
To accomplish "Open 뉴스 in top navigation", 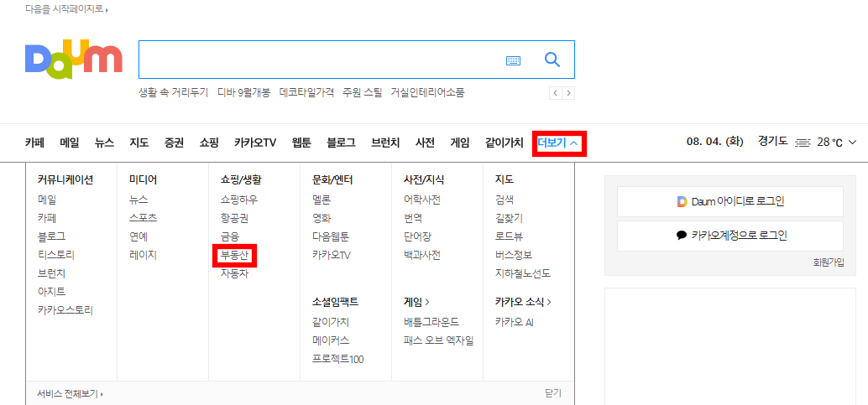I will [104, 143].
